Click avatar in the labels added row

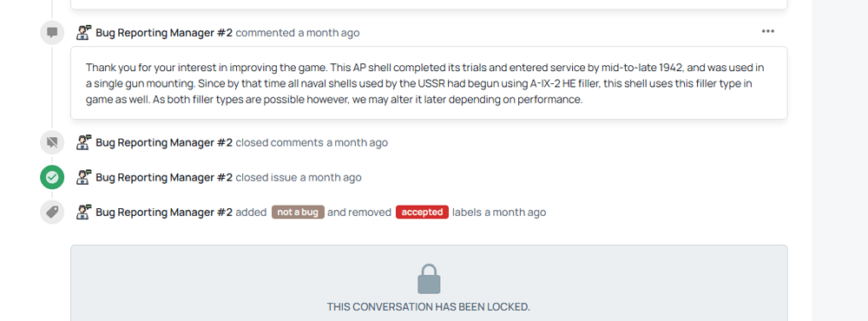(83, 212)
